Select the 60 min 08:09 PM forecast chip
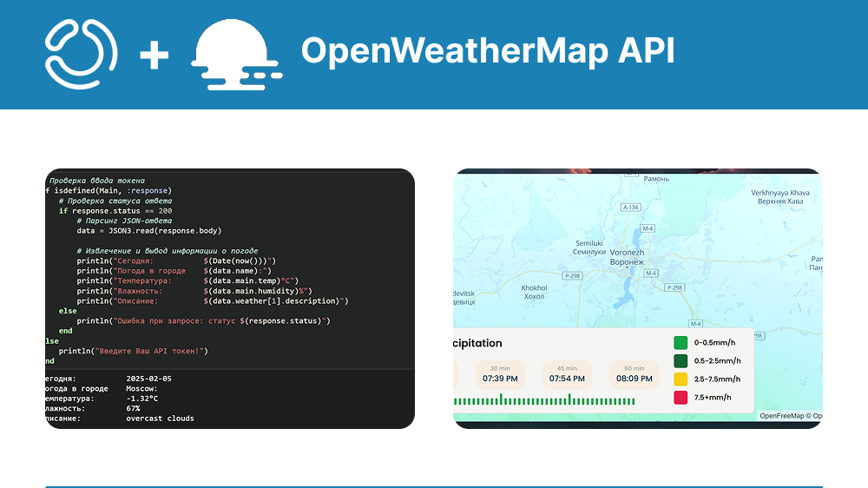868x488 pixels. pyautogui.click(x=635, y=374)
